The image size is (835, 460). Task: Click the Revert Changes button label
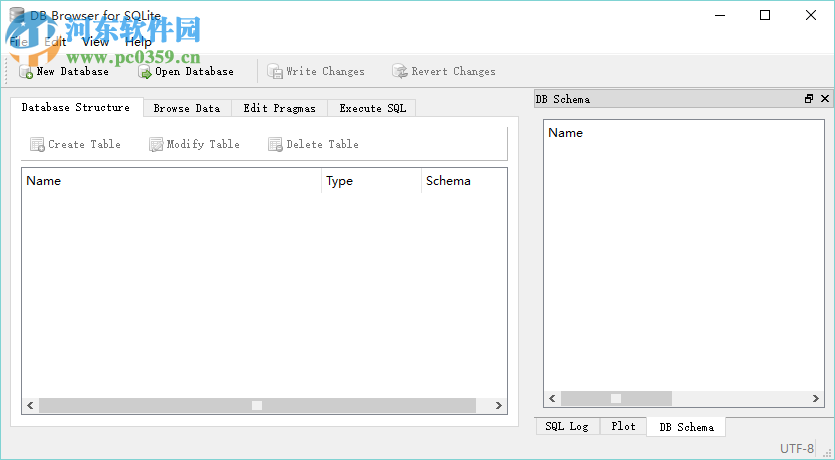[x=453, y=71]
